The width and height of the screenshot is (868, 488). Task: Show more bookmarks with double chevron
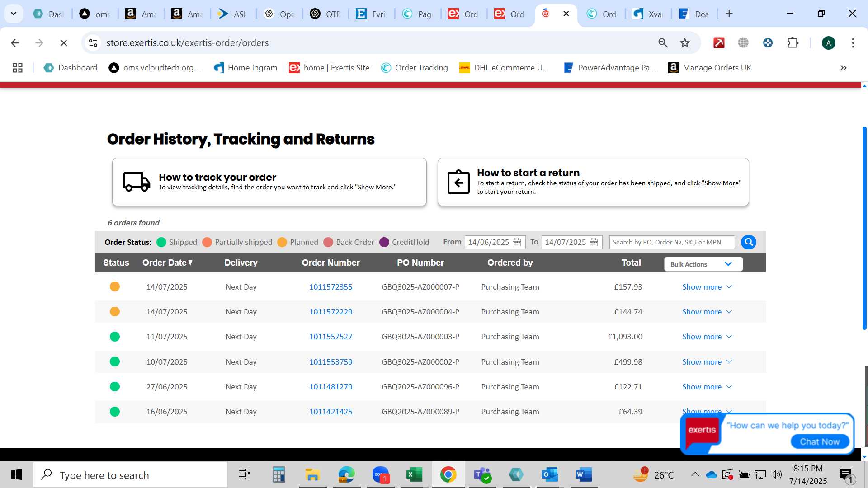coord(843,68)
